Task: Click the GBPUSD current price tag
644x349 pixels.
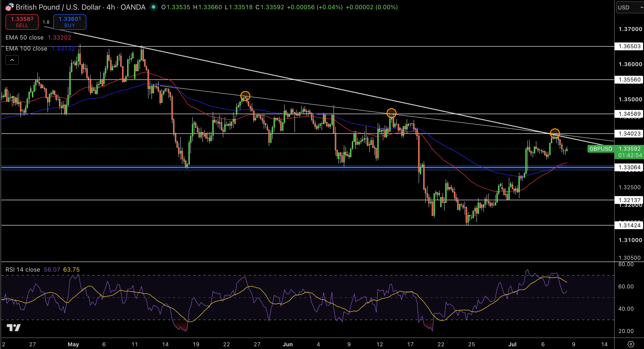Action: [601, 149]
